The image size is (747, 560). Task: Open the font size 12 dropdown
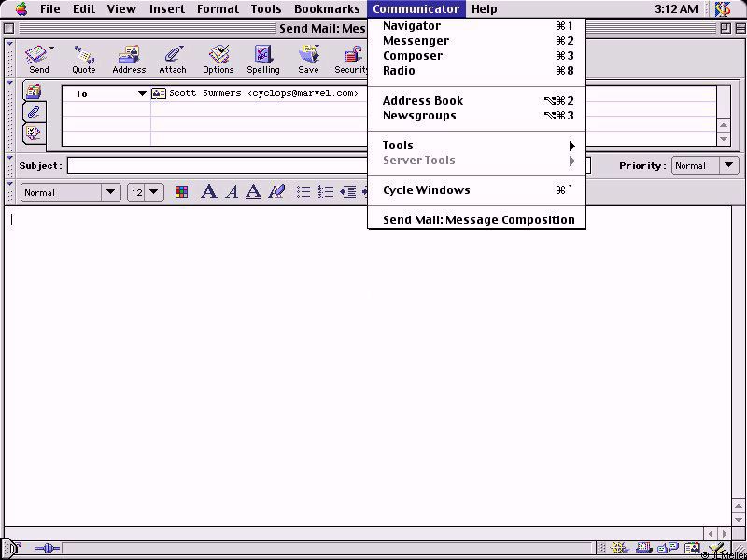[146, 192]
